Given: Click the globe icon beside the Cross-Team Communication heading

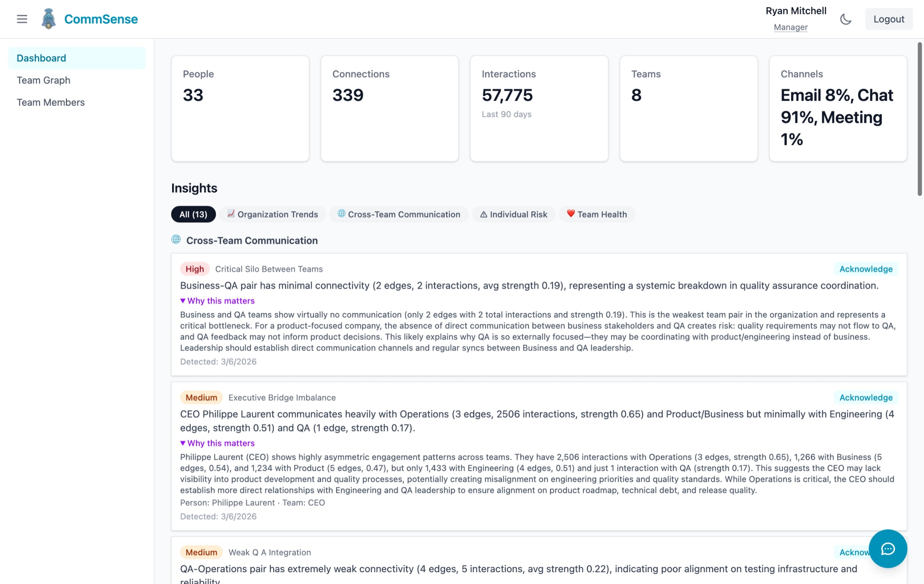Looking at the screenshot, I should click(176, 240).
